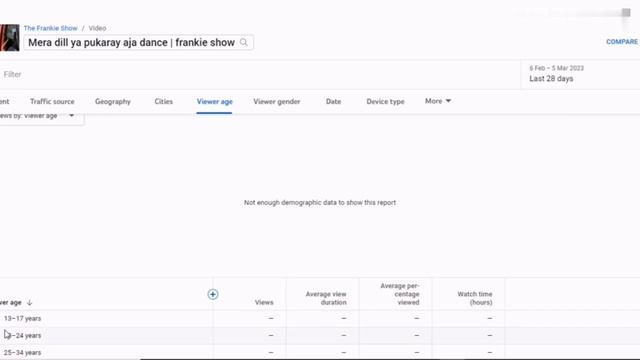Open The Frankie Show channel link
Viewport: 640px width, 360px height.
pyautogui.click(x=51, y=28)
